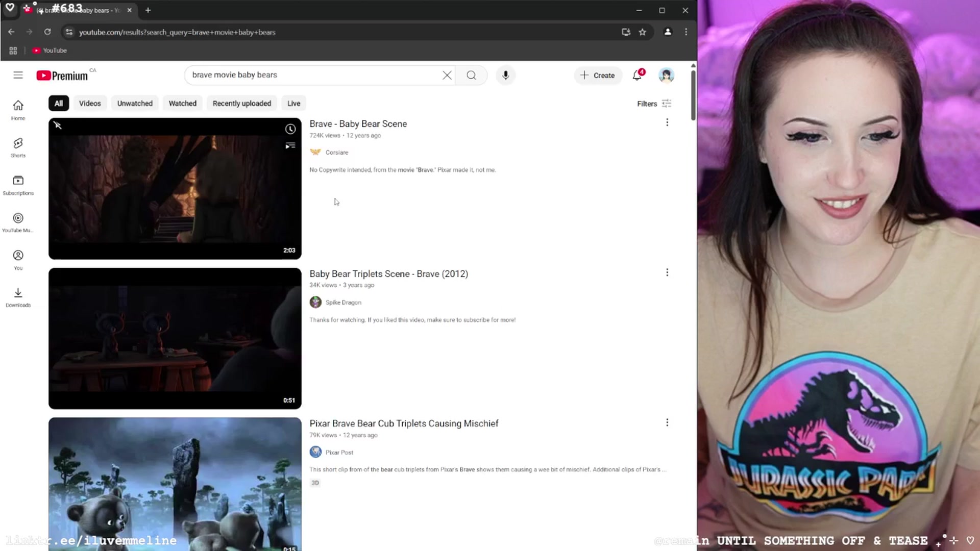Viewport: 980px width, 551px height.
Task: Open the title Brave - Baby Bear Scene
Action: click(358, 124)
